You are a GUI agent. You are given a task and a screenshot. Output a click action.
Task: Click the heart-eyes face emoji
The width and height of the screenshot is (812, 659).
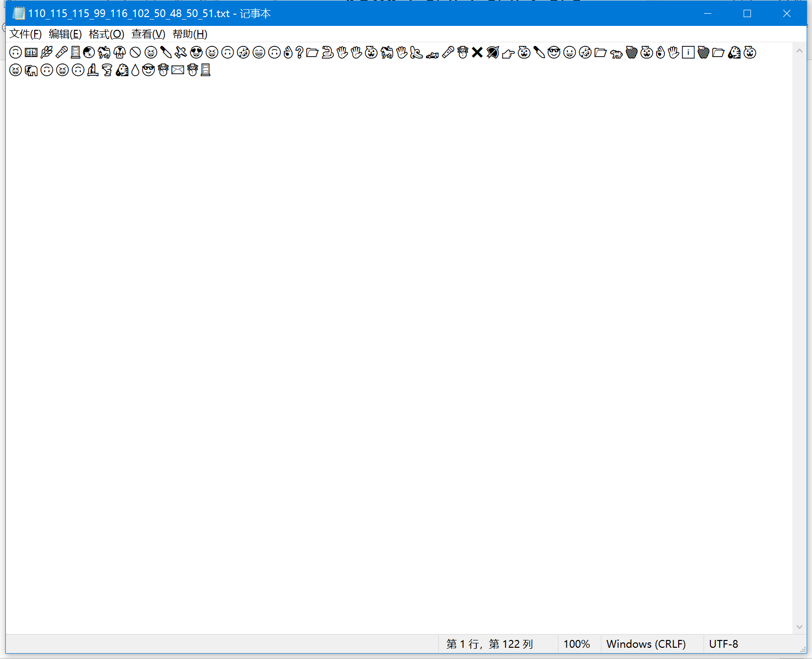[196, 52]
